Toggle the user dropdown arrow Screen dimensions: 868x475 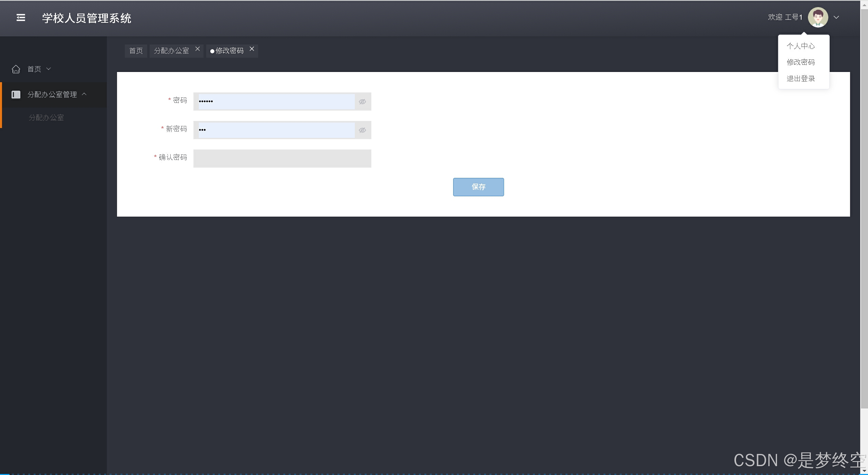(836, 17)
